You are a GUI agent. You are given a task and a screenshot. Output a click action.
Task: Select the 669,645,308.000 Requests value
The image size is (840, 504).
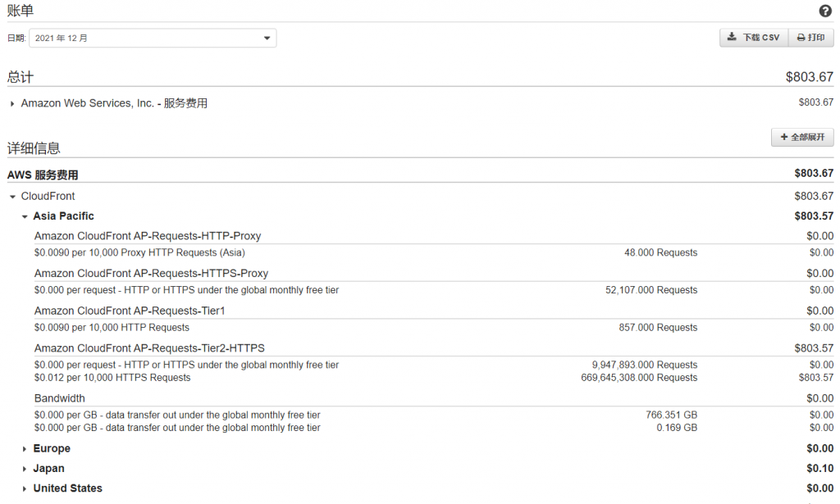pos(639,378)
